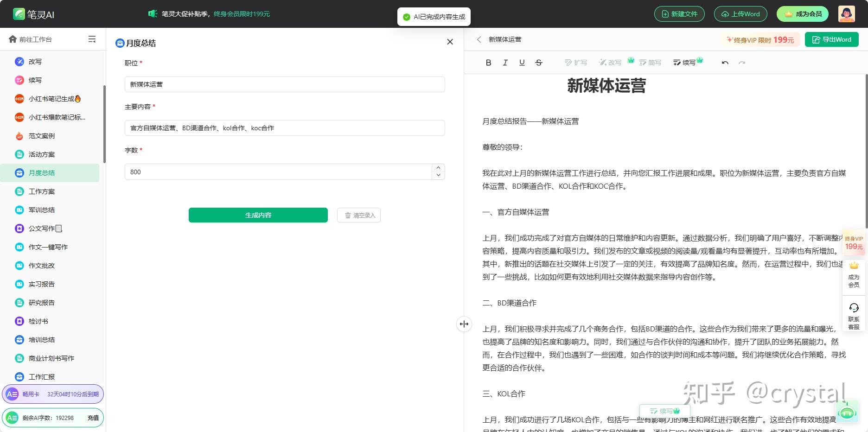
Task: Open 作文批改 tool
Action: pyautogui.click(x=50, y=266)
